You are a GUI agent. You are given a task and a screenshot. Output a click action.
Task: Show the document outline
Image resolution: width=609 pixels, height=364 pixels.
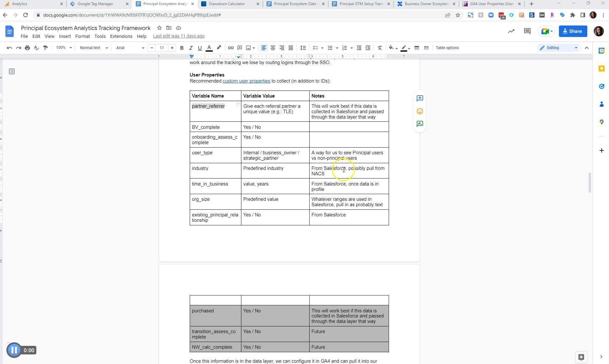click(12, 71)
